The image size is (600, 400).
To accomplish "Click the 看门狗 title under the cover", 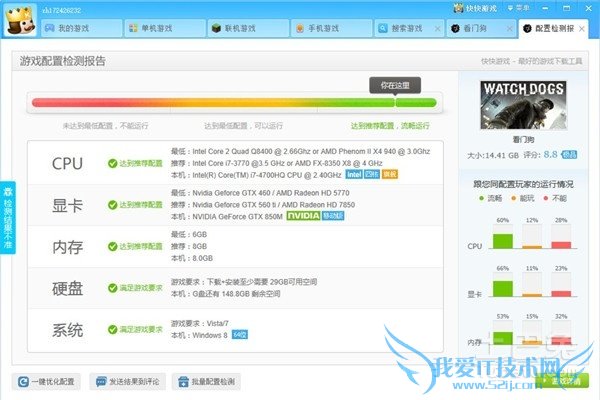I will (523, 140).
